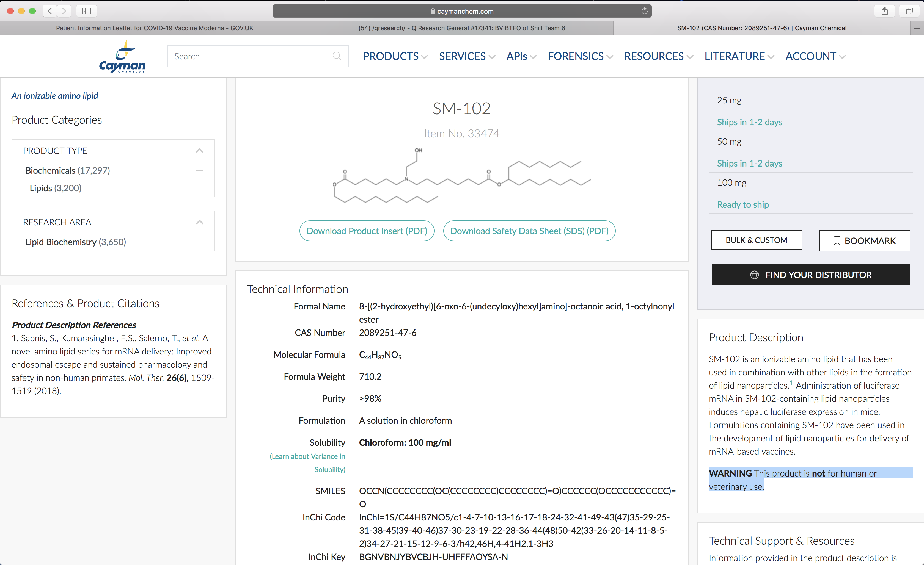Click 'Ready to ship' status text
924x565 pixels.
point(743,204)
